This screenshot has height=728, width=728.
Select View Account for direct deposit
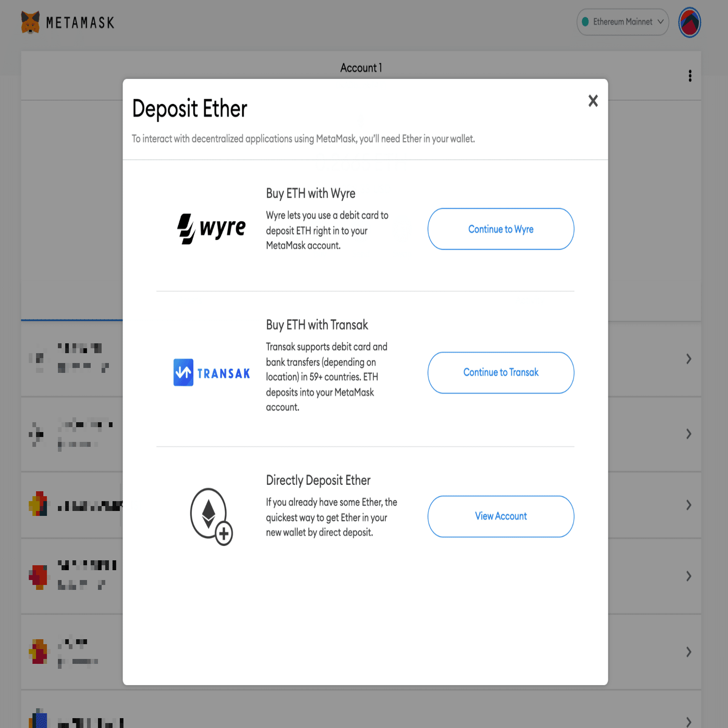(x=500, y=516)
